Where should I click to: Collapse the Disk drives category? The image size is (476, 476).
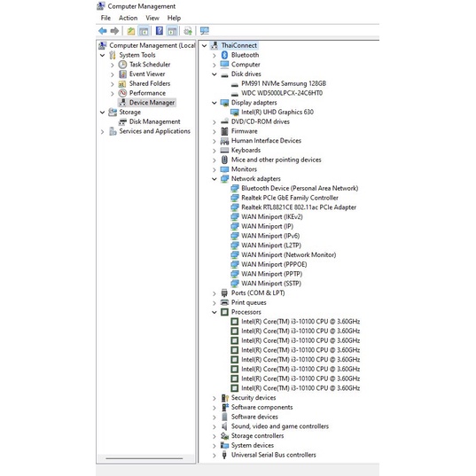point(215,74)
